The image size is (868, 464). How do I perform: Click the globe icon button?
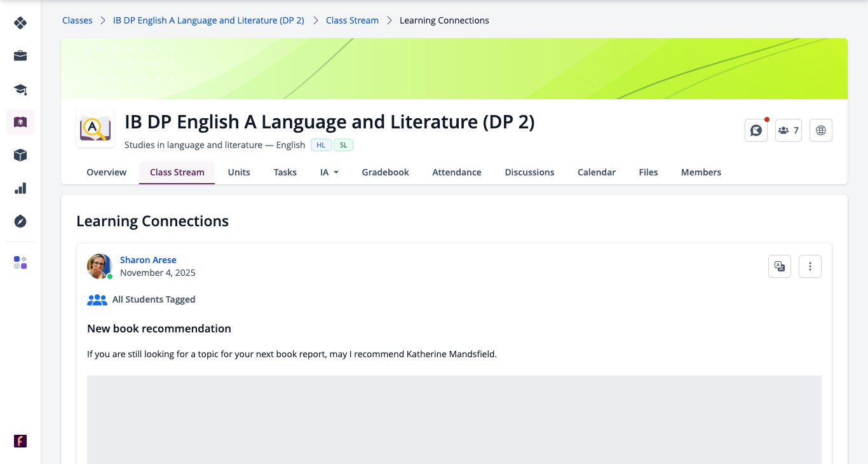[821, 130]
